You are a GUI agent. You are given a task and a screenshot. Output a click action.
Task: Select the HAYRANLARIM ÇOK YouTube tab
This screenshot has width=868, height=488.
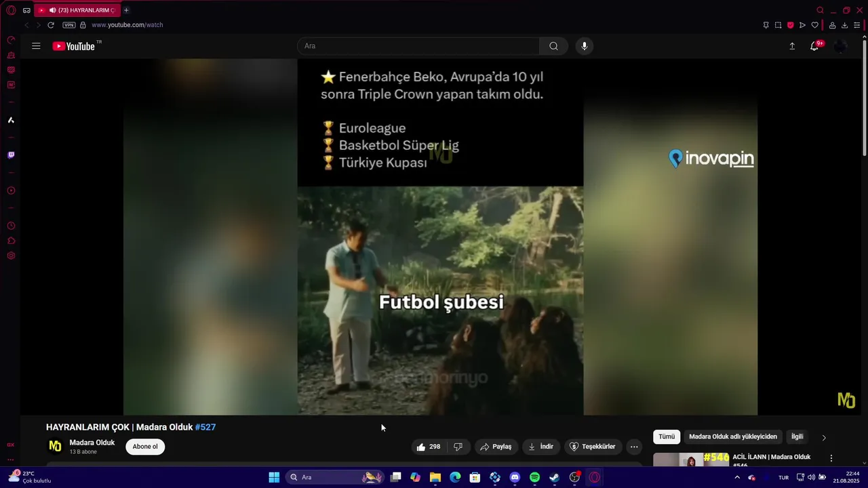77,10
